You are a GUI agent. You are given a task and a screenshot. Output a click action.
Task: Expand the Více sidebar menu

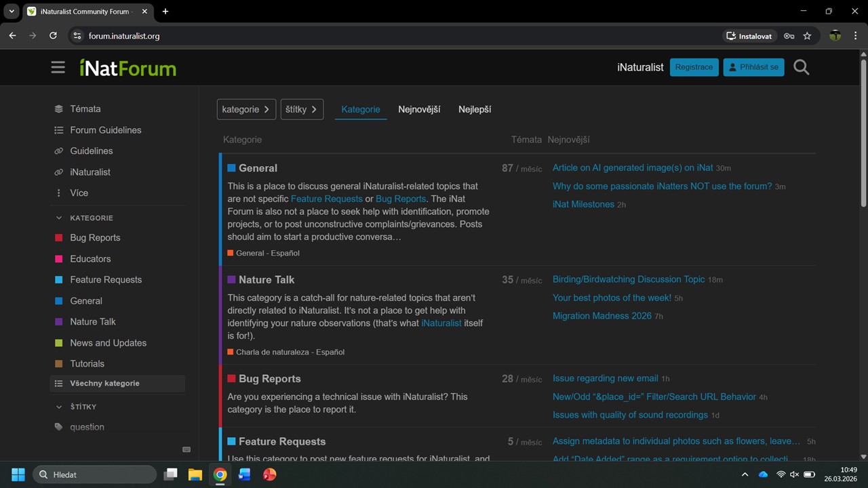coord(79,193)
